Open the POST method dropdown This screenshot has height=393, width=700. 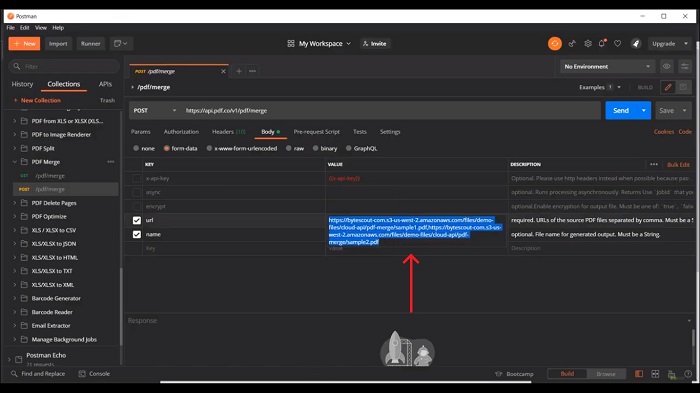[x=155, y=111]
